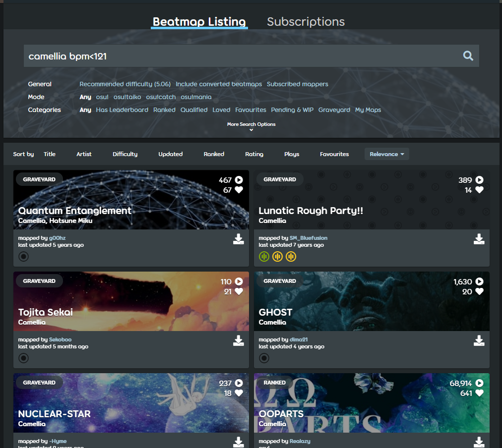Image resolution: width=502 pixels, height=448 pixels.
Task: Click the play count icon on Lunatic Rough Party!!
Action: tap(479, 180)
